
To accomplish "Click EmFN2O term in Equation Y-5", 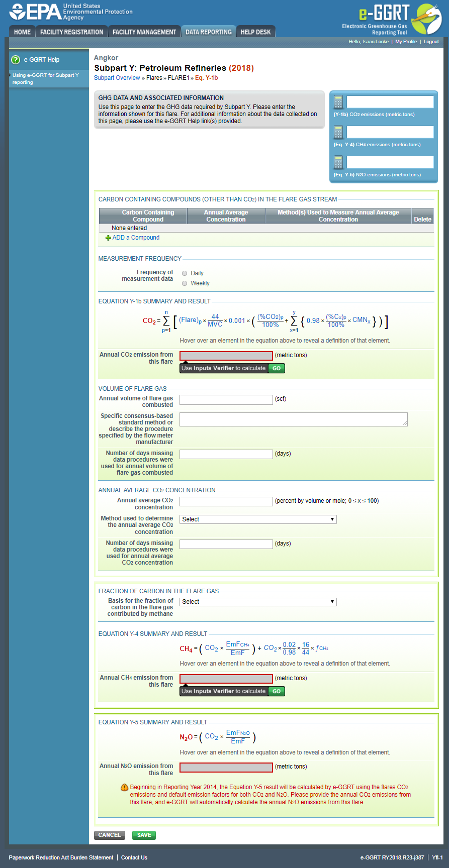I will click(238, 733).
